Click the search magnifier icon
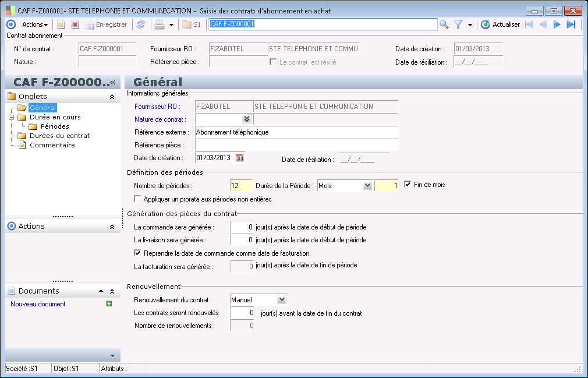This screenshot has height=378, width=588. point(444,24)
